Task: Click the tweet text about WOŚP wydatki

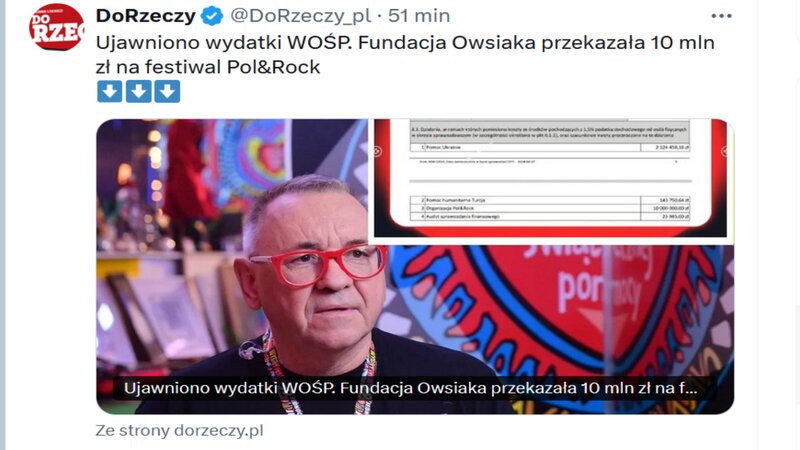Action: (x=405, y=55)
